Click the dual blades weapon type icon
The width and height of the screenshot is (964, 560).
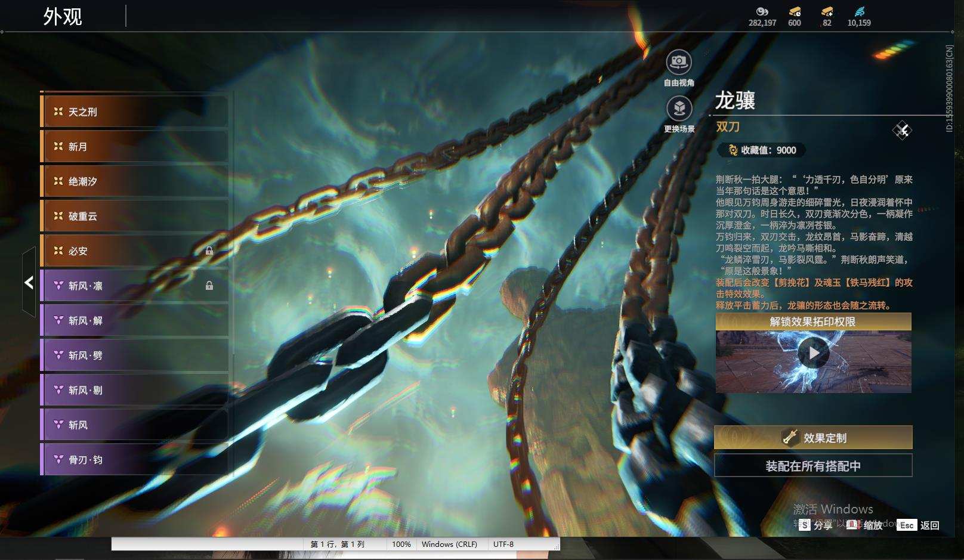[902, 130]
